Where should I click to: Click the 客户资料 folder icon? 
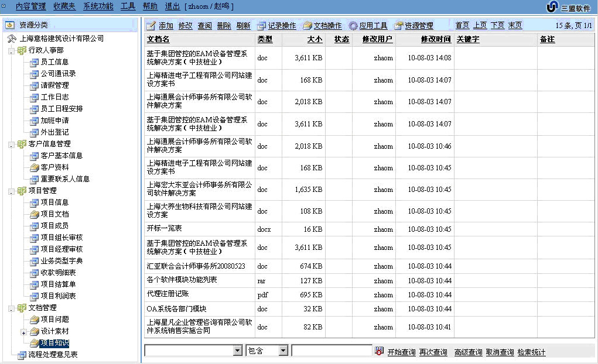(x=35, y=167)
